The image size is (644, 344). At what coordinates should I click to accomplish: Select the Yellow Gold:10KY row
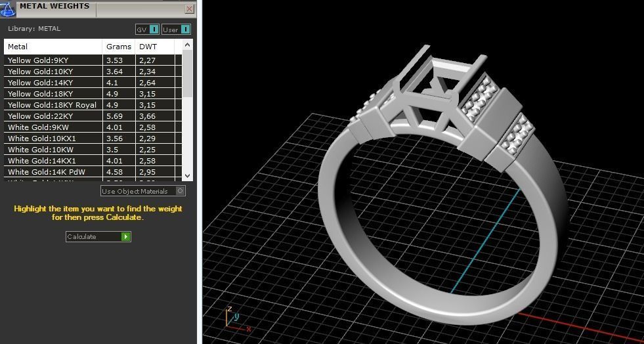(93, 72)
